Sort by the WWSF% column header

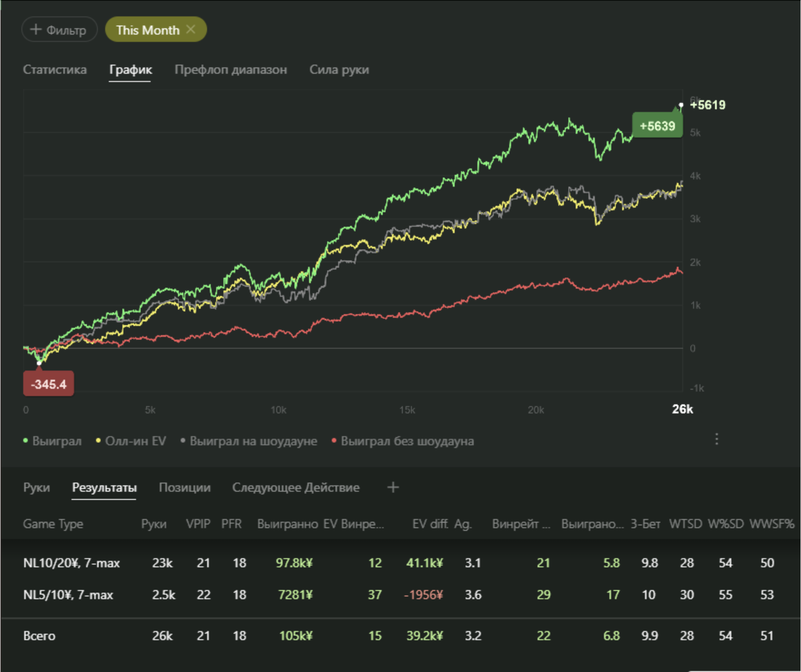click(x=772, y=524)
